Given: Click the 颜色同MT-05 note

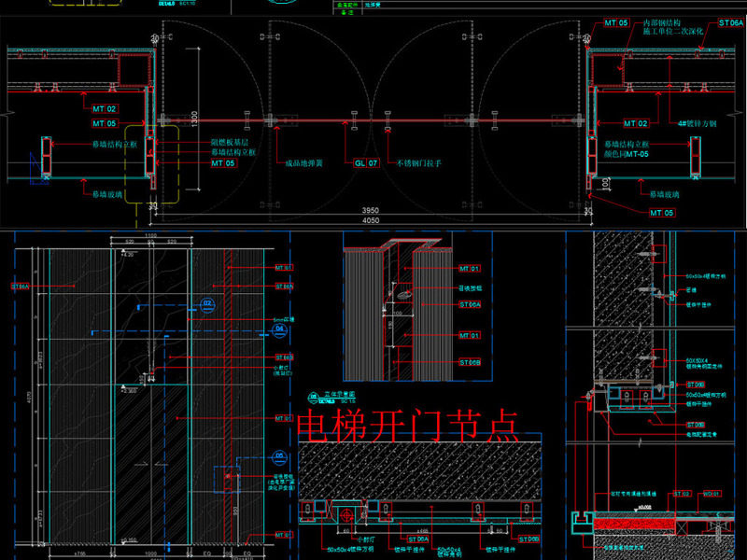Looking at the screenshot, I should (626, 154).
